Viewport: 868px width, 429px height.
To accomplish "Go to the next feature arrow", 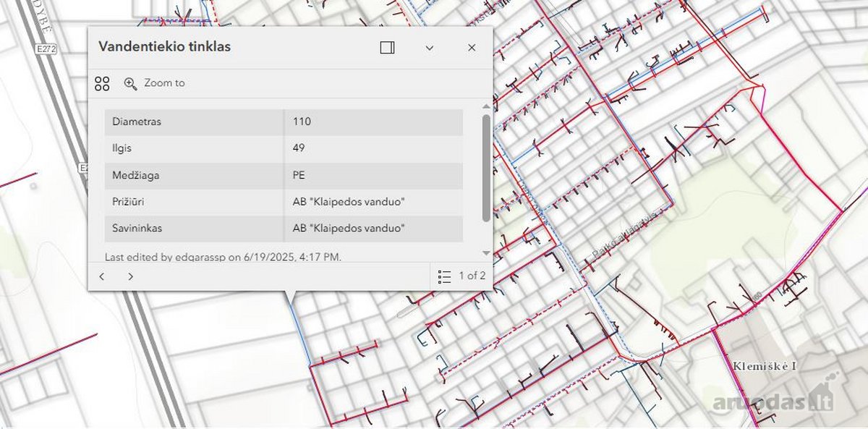I will click(x=130, y=276).
